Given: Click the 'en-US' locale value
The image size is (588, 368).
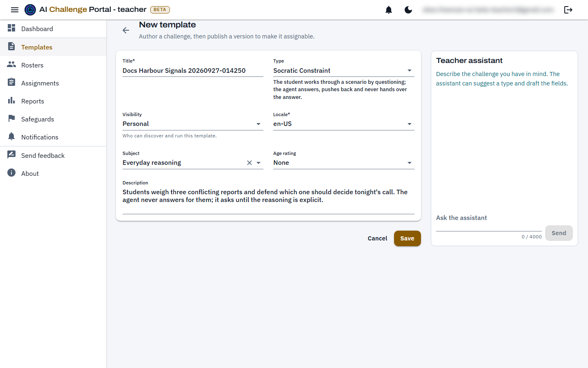Looking at the screenshot, I should 283,124.
